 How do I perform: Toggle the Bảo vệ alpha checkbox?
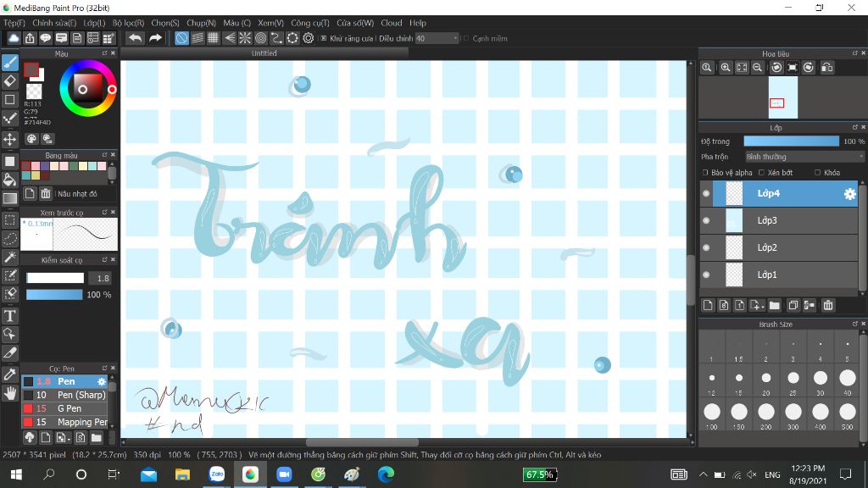tap(705, 173)
